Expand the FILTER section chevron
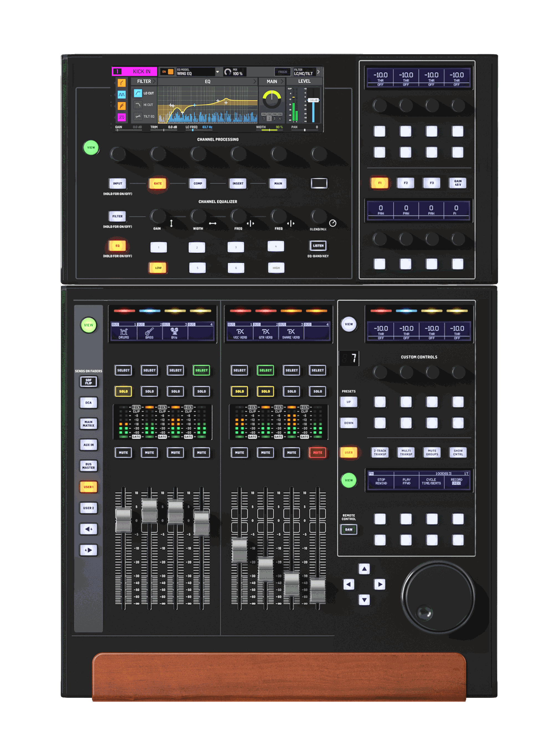Screen dimensions: 559x756 click(x=154, y=81)
